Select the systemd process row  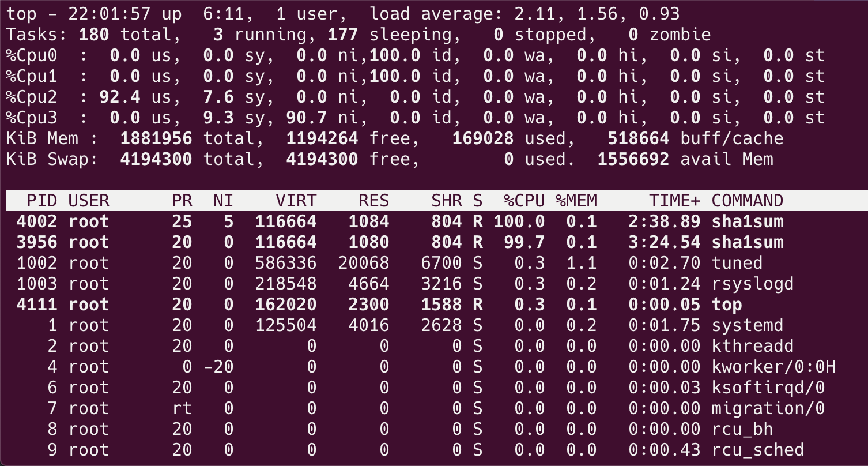403,325
